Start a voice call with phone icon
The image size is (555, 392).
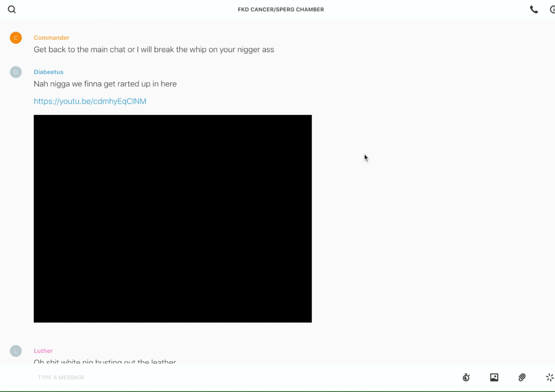534,10
